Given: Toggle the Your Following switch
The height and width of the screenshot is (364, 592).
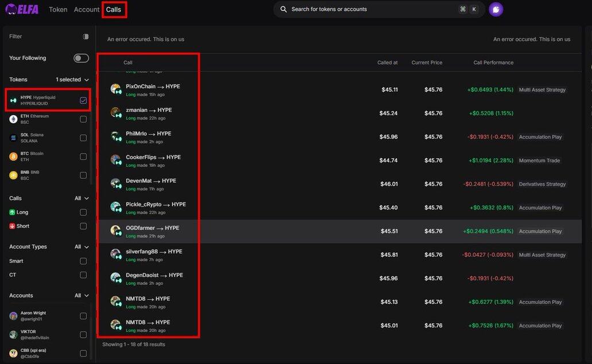Looking at the screenshot, I should coord(81,58).
